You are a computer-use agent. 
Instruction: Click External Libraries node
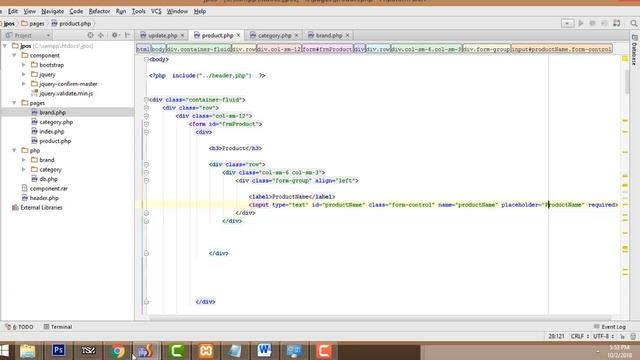[41, 207]
